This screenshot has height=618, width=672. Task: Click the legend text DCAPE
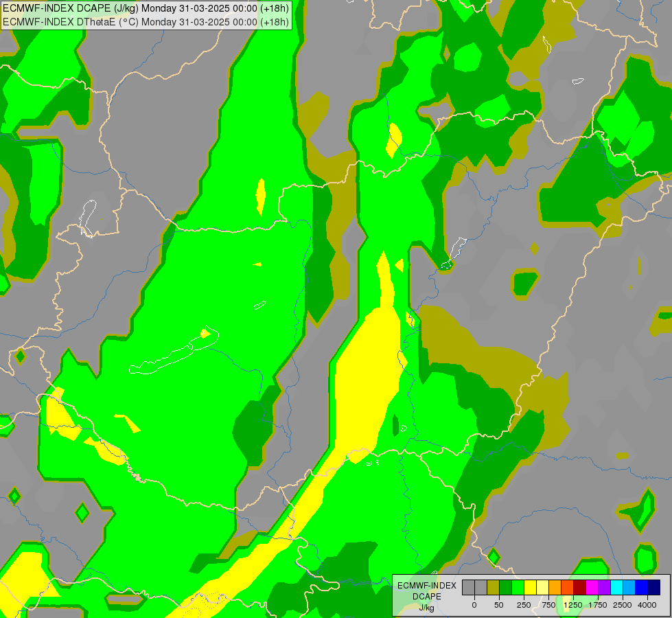pyautogui.click(x=427, y=597)
